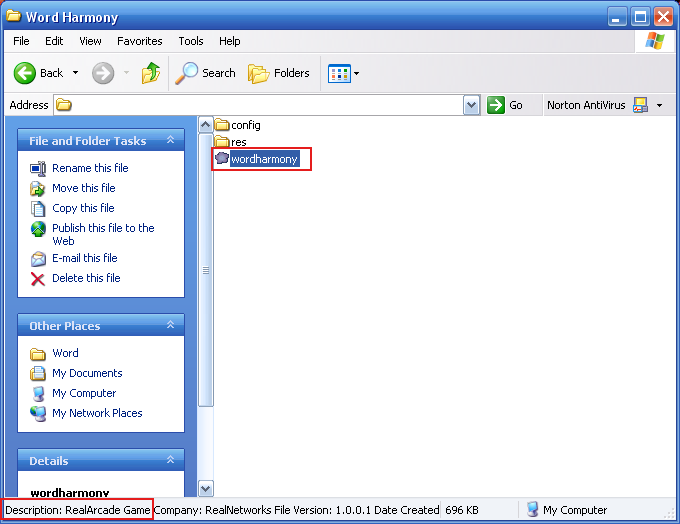Click the E-mail this file link

85,258
